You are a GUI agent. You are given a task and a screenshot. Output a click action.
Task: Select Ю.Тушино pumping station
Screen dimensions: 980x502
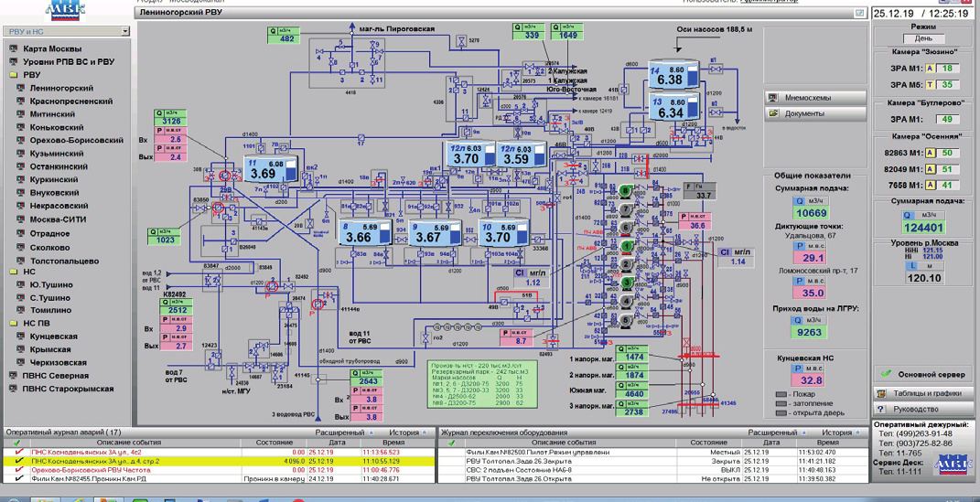point(50,284)
